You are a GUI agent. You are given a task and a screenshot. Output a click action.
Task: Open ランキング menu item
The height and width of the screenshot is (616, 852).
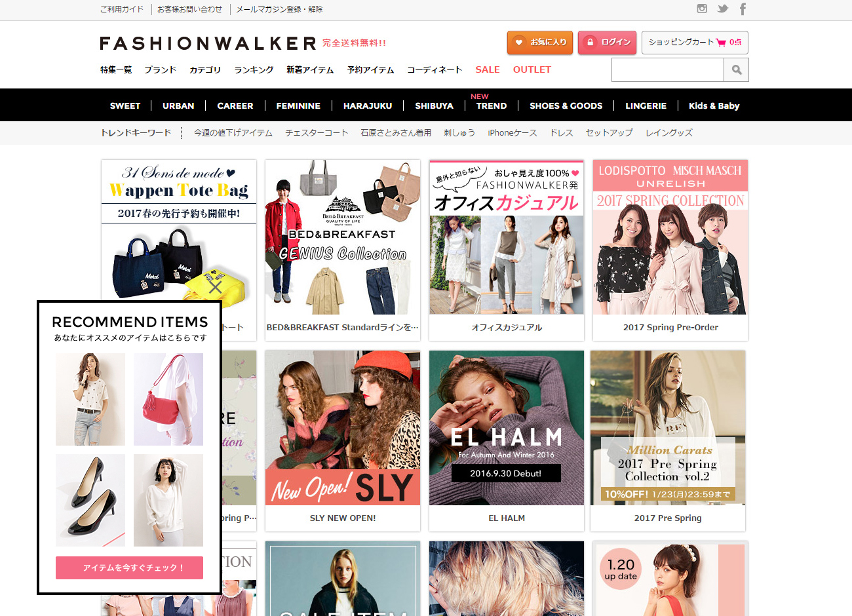point(254,69)
